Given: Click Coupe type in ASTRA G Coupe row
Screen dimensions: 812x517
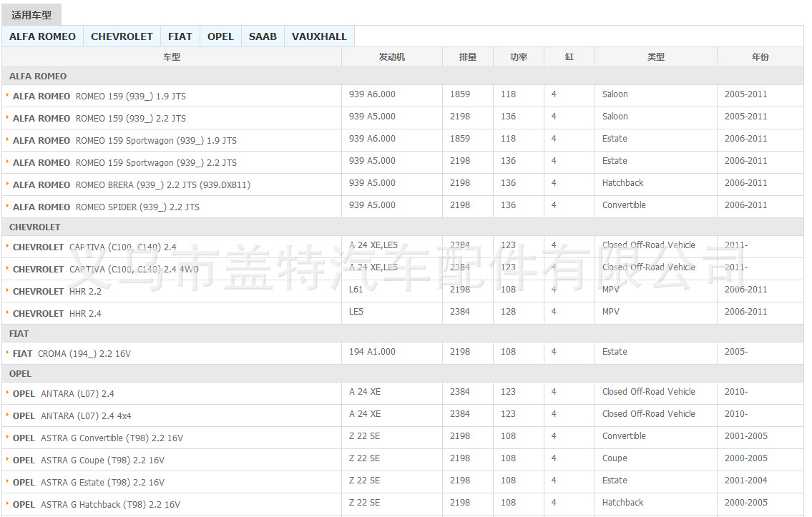Looking at the screenshot, I should (x=615, y=458).
